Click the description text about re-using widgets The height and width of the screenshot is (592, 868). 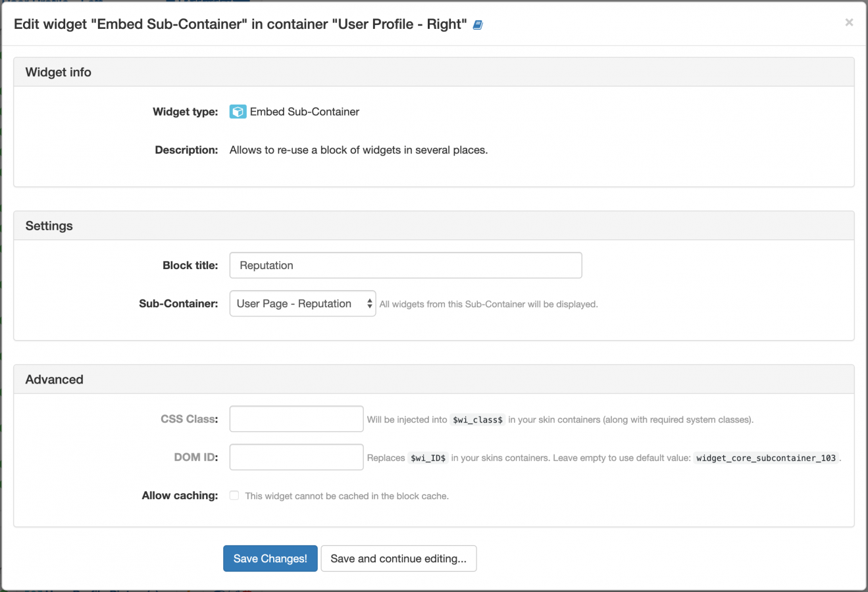pyautogui.click(x=359, y=150)
